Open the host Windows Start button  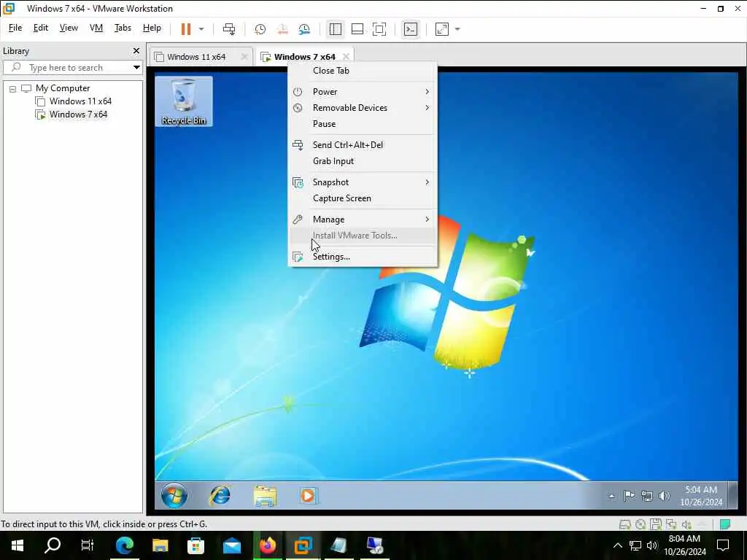pos(18,545)
